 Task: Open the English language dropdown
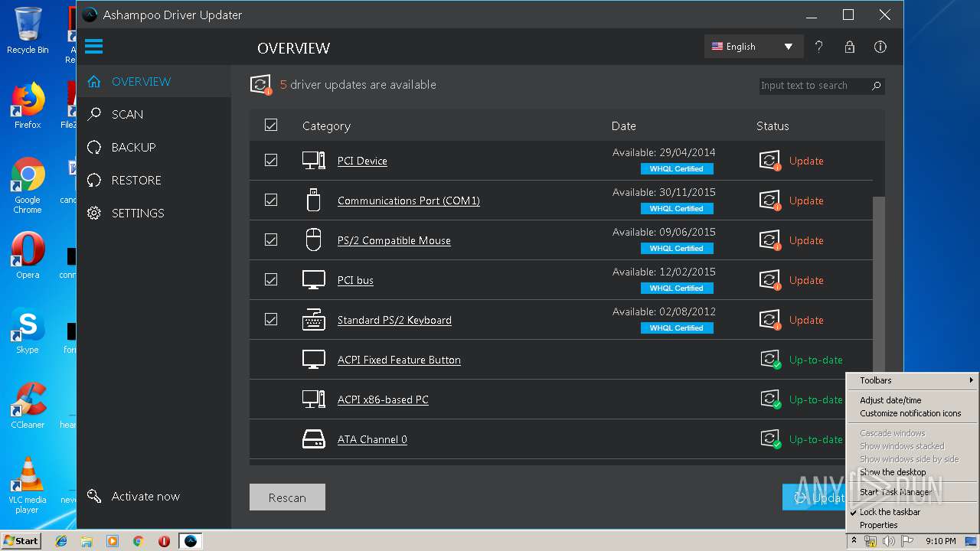[753, 47]
